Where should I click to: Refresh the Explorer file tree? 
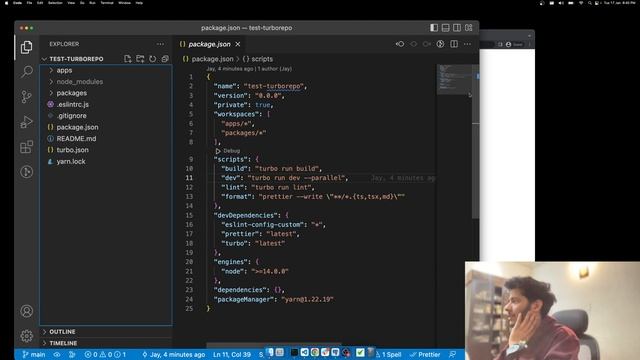(153, 59)
